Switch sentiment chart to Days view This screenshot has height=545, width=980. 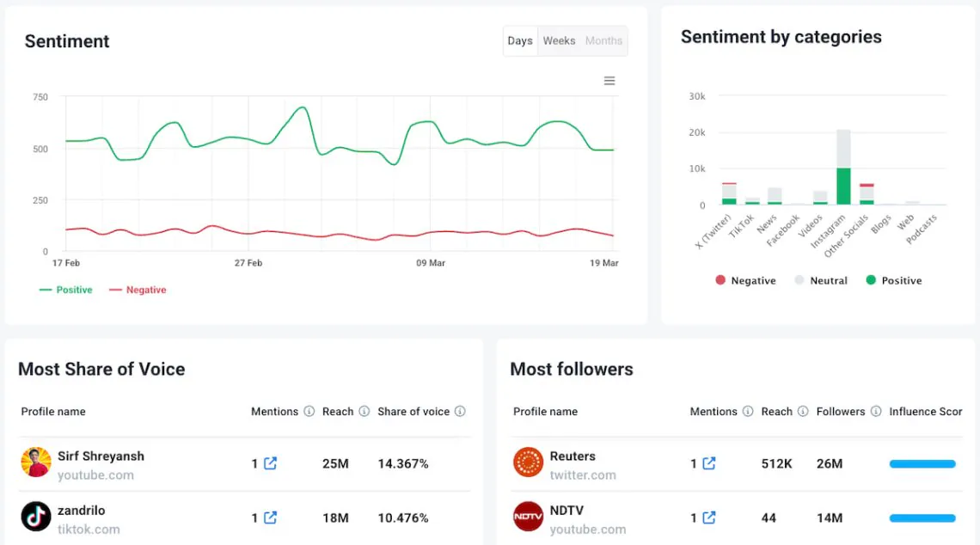[520, 41]
